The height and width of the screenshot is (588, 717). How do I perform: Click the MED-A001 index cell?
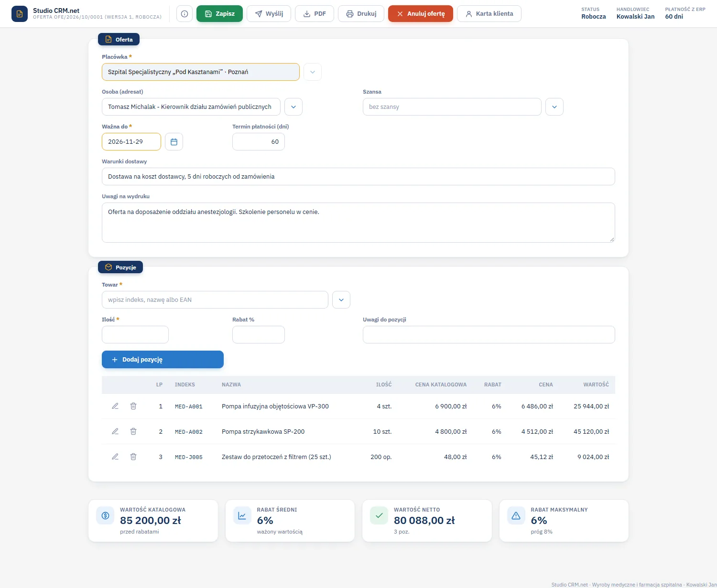(189, 406)
